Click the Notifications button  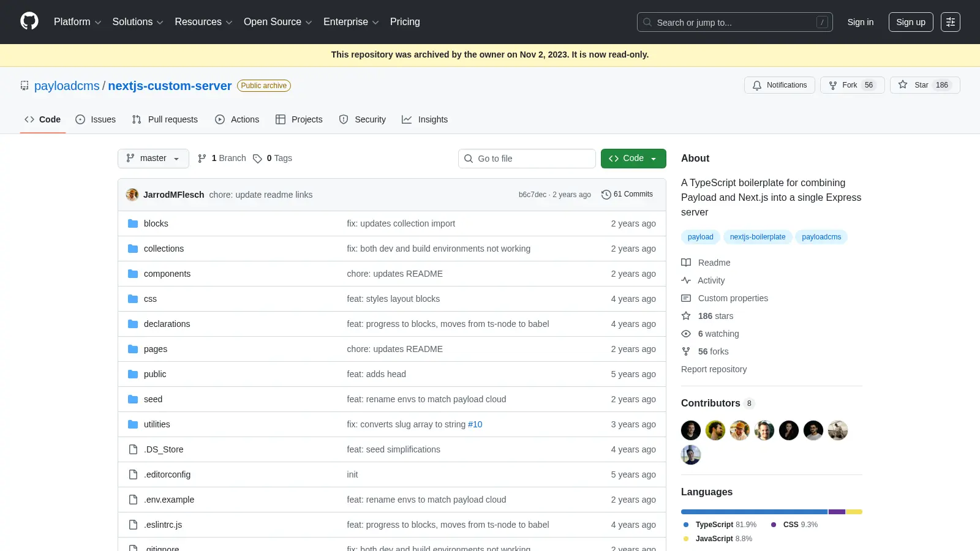point(780,85)
